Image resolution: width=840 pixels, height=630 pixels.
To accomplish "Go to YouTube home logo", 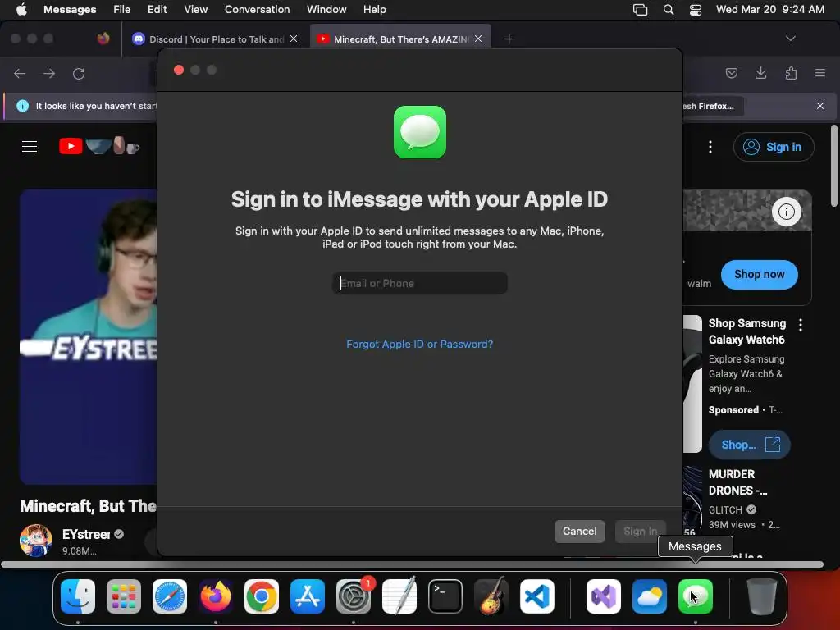I will click(99, 146).
